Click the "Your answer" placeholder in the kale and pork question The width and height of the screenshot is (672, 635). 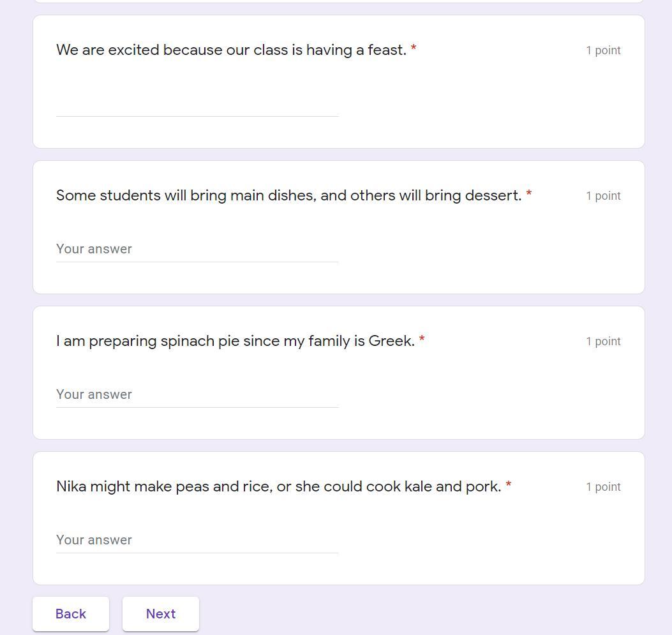[x=94, y=540]
